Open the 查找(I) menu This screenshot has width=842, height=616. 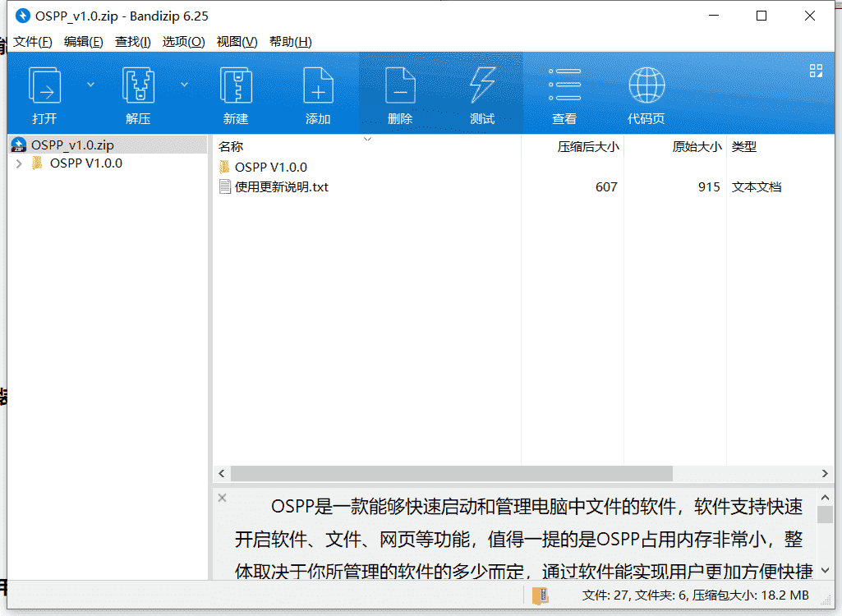[132, 42]
